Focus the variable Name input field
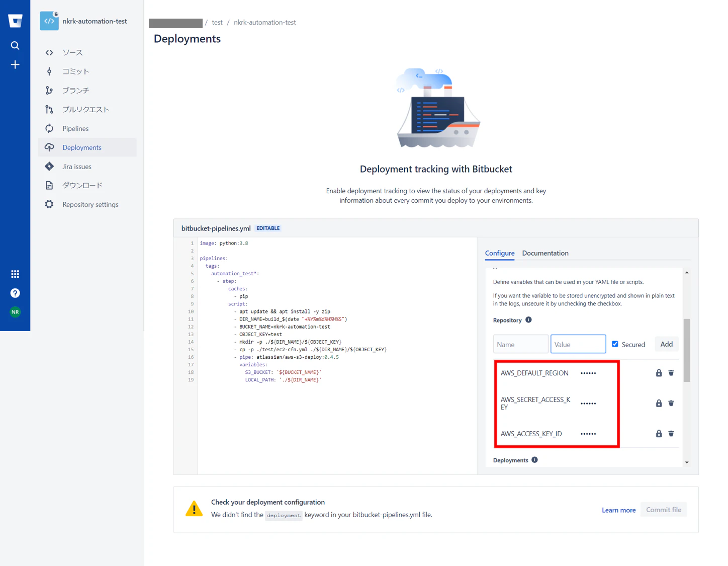This screenshot has height=566, width=728. click(x=521, y=344)
